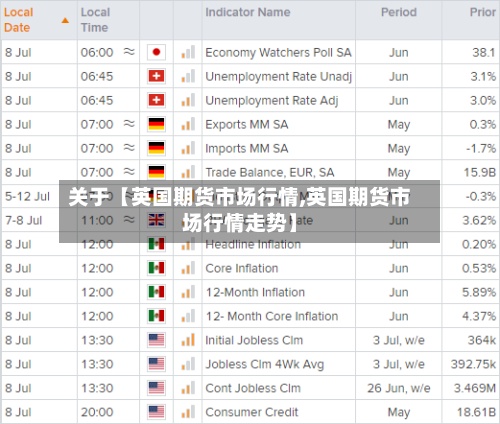Click German flag in Trade Balance row
Viewport: 500px width, 424px height.
(156, 172)
